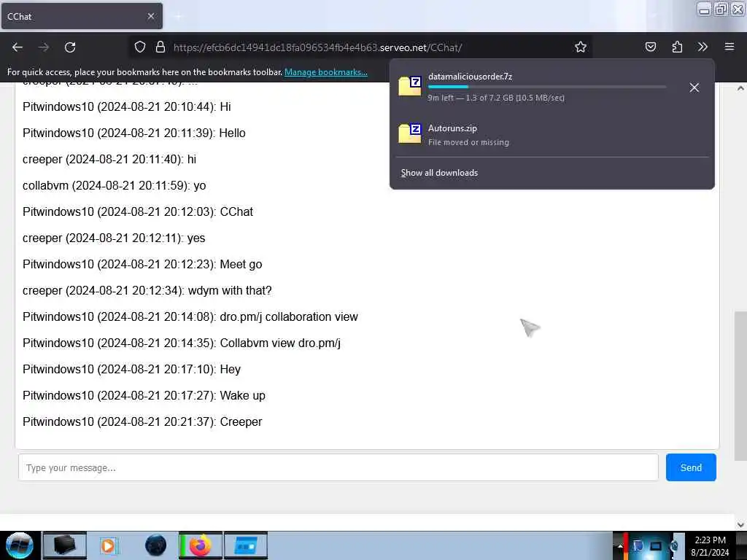Open a new tab with the plus button
747x560 pixels.
(x=178, y=17)
